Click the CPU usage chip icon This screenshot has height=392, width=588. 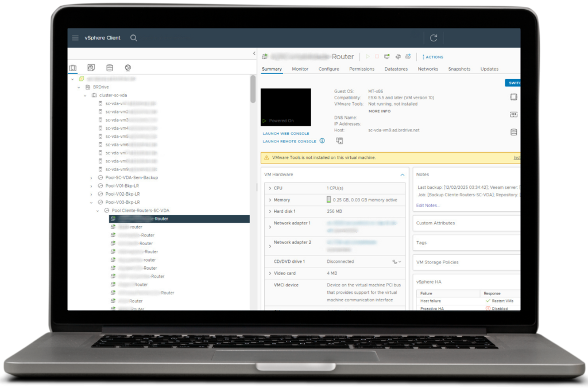point(514,97)
